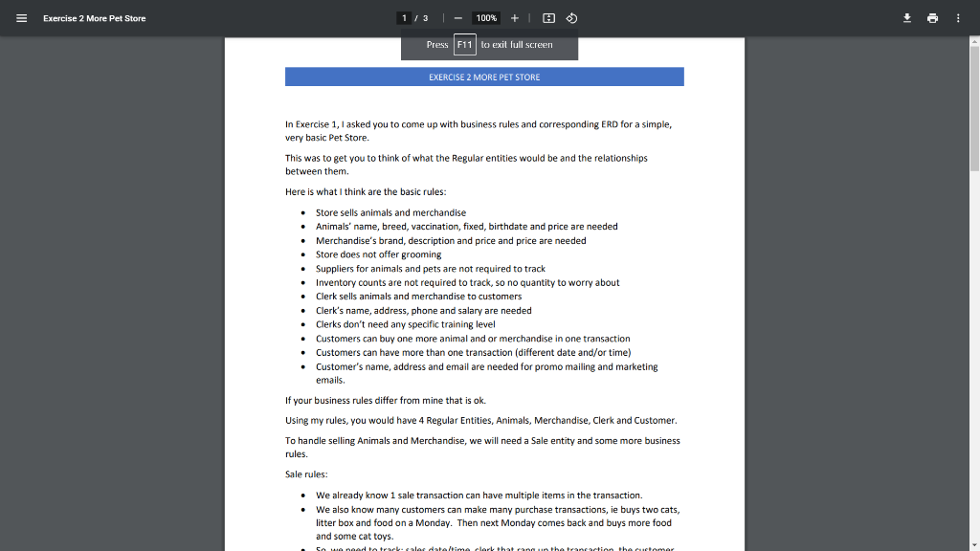Click 'Customers can buy one more animal' bullet
The width and height of the screenshot is (980, 551).
[x=473, y=339]
